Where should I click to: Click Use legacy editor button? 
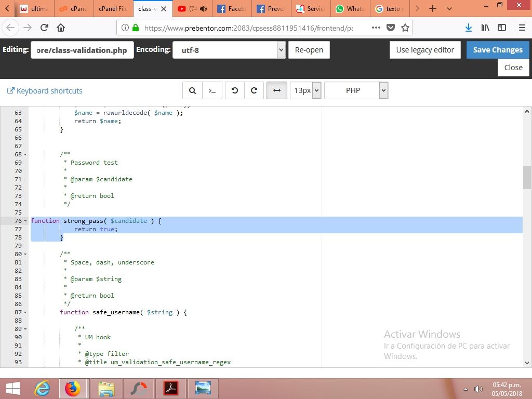pyautogui.click(x=425, y=50)
